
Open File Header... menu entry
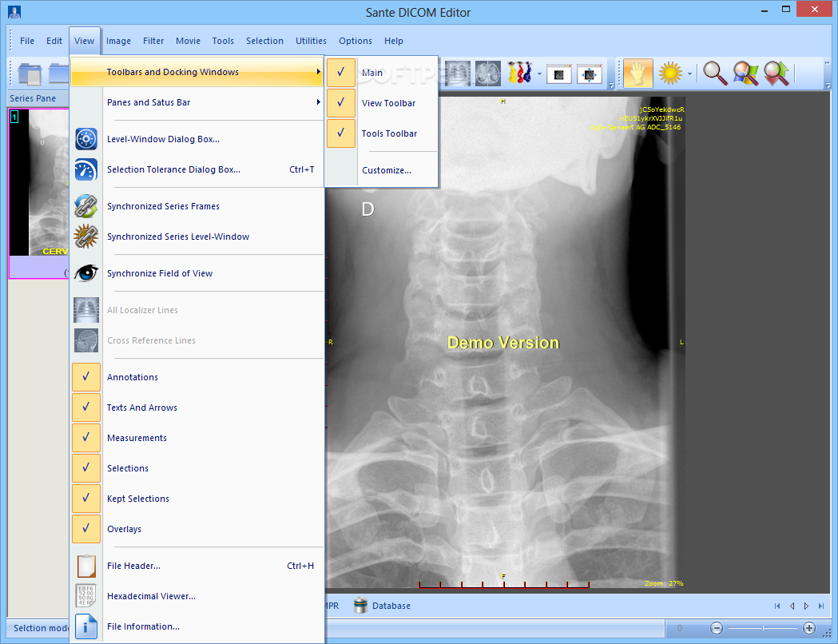197,566
